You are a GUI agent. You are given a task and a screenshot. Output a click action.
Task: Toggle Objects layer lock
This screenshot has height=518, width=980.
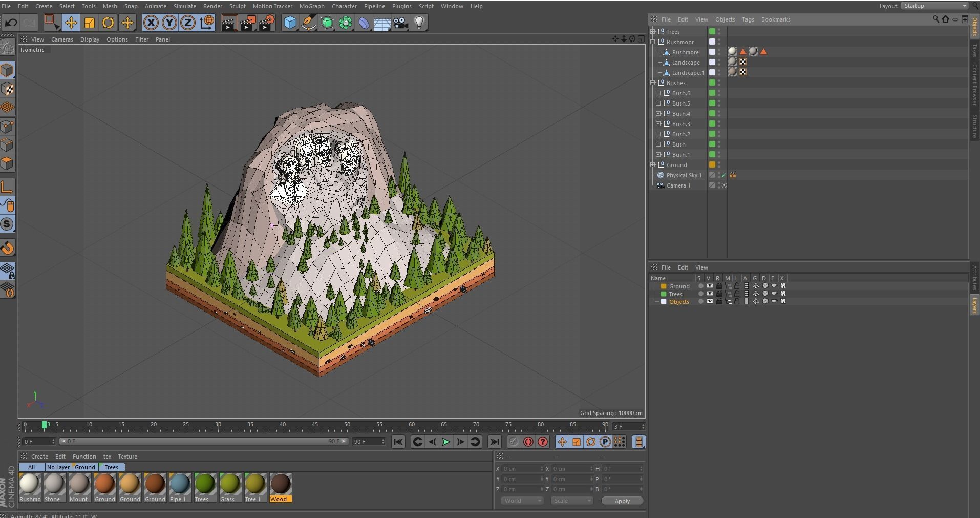pyautogui.click(x=737, y=301)
